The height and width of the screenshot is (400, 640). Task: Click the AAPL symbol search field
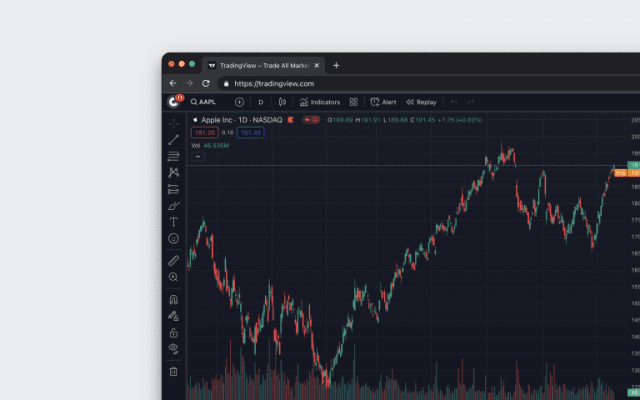[x=207, y=102]
